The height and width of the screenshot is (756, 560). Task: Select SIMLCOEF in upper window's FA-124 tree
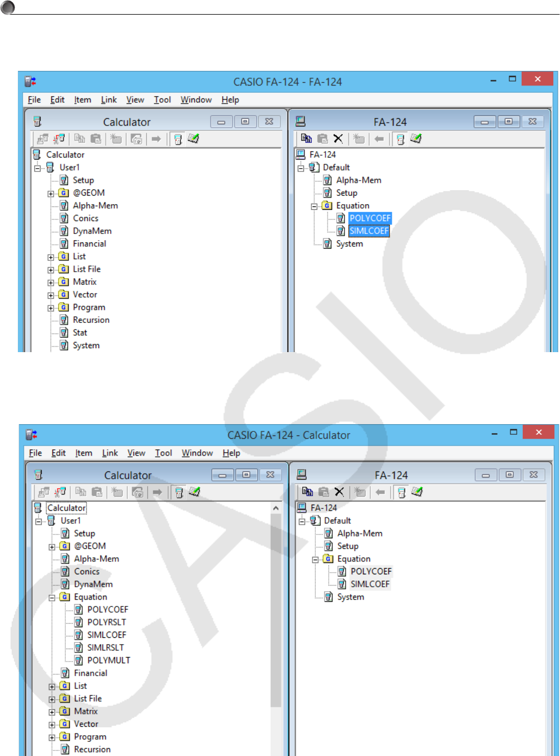369,231
